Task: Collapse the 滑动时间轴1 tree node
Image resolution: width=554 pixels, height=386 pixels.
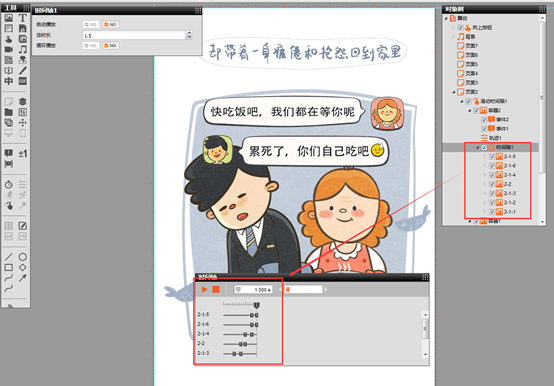Action: point(462,101)
